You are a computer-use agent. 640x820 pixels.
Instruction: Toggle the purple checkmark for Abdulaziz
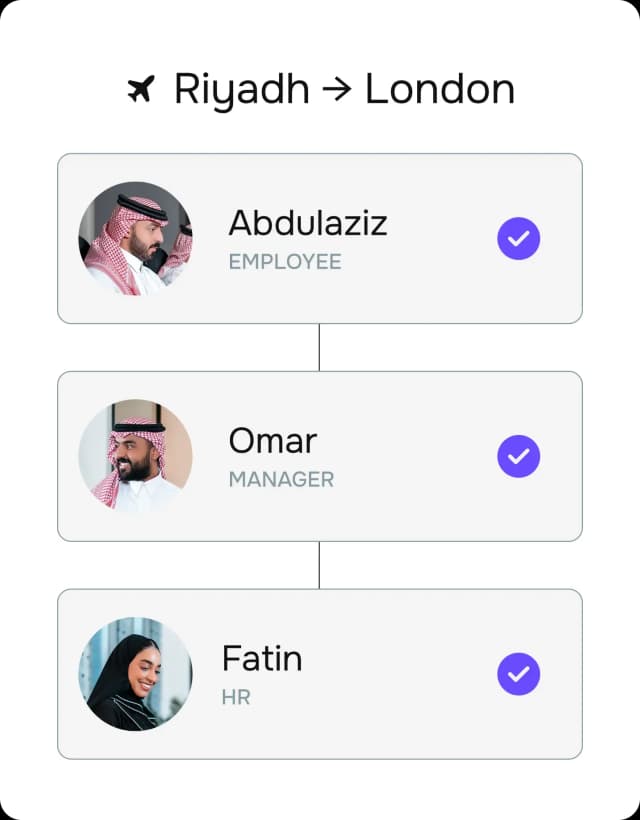(518, 238)
